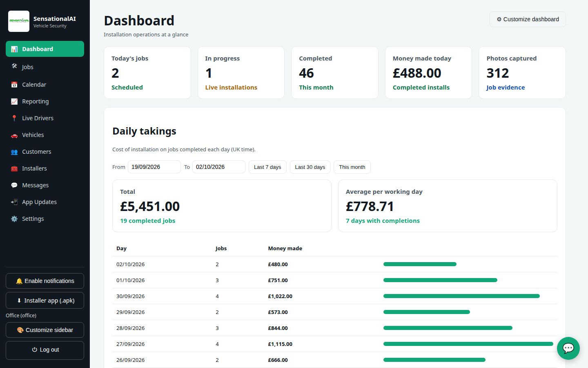
Task: Click the SensationalAI logo image
Action: point(19,21)
